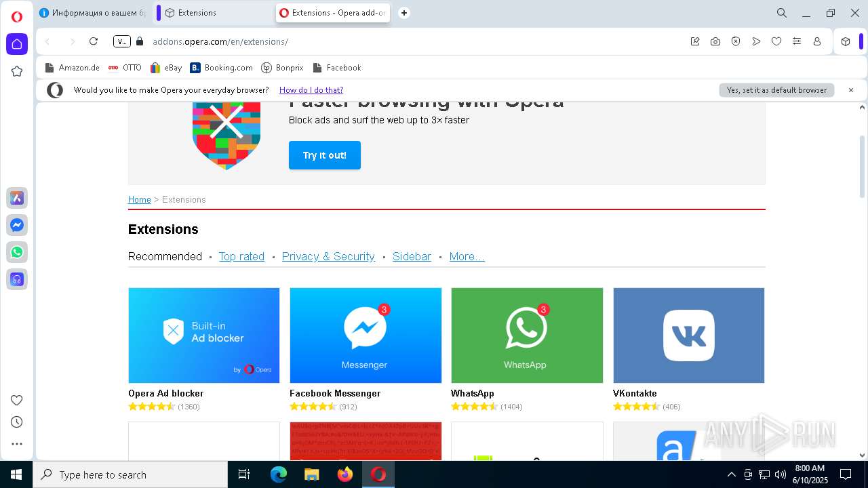Open the edit/share page icon in toolbar

(x=695, y=41)
